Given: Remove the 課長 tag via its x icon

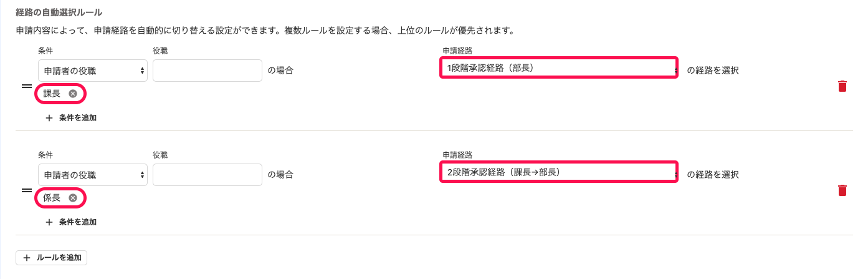Looking at the screenshot, I should 73,94.
